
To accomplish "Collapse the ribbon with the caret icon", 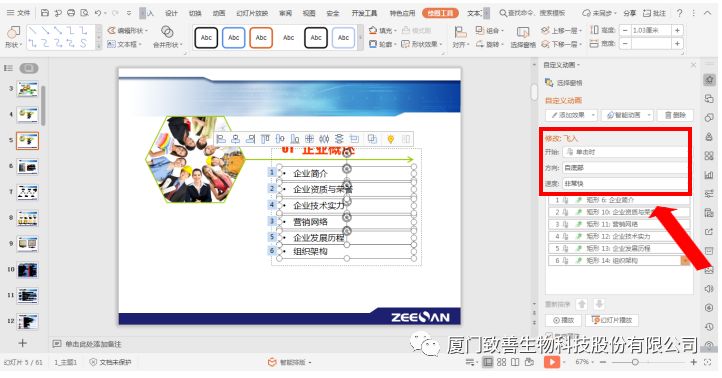I will click(x=708, y=13).
